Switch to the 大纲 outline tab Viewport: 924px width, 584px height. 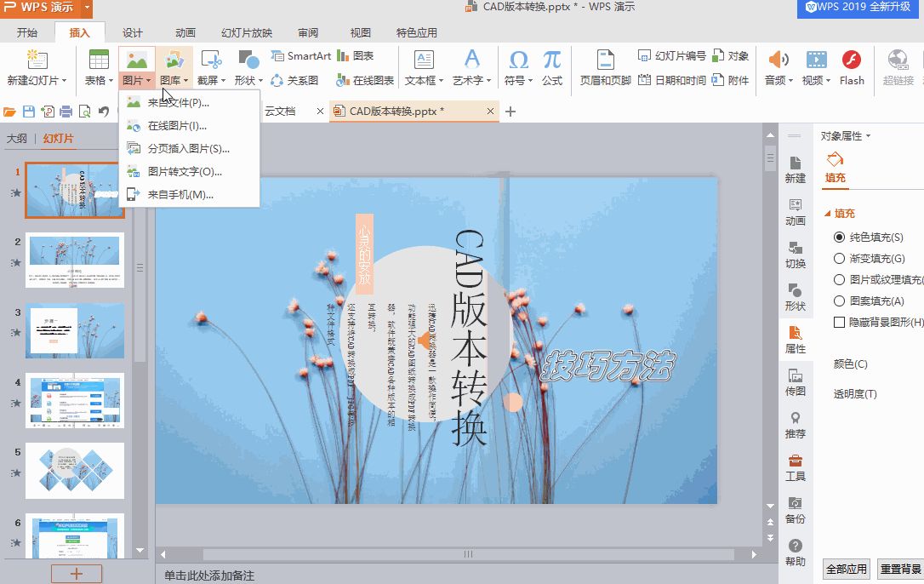pyautogui.click(x=16, y=139)
